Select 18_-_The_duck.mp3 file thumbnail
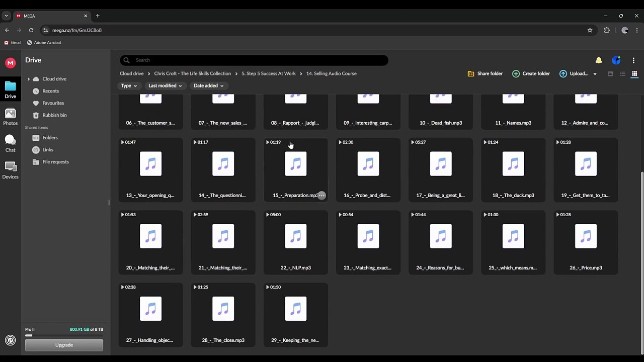Viewport: 644px width, 362px height. pyautogui.click(x=513, y=164)
